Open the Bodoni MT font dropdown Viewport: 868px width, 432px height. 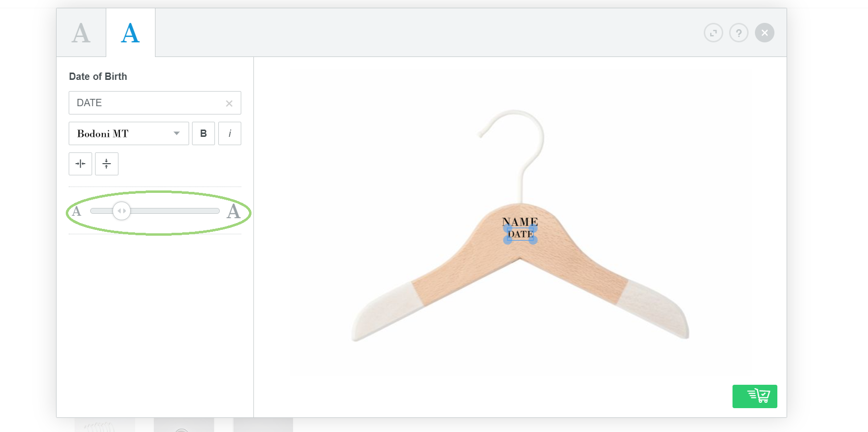[129, 133]
